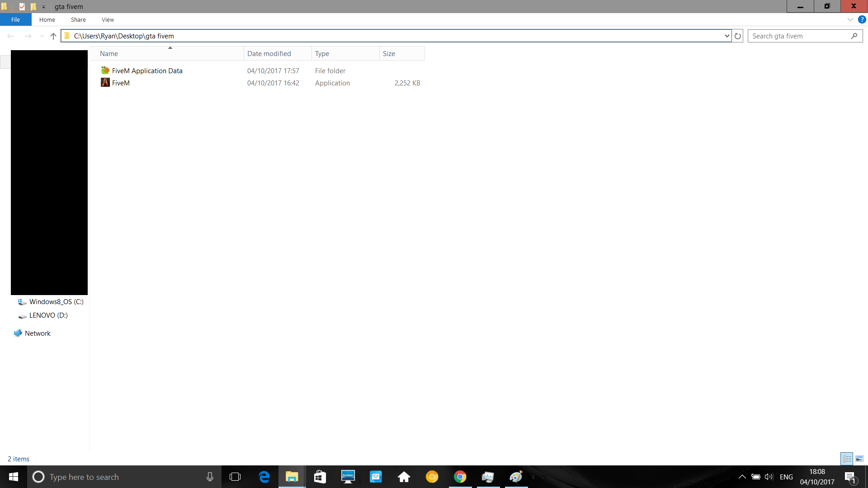Viewport: 868px width, 488px height.
Task: Expand the address bar history dropdown
Action: [x=727, y=36]
